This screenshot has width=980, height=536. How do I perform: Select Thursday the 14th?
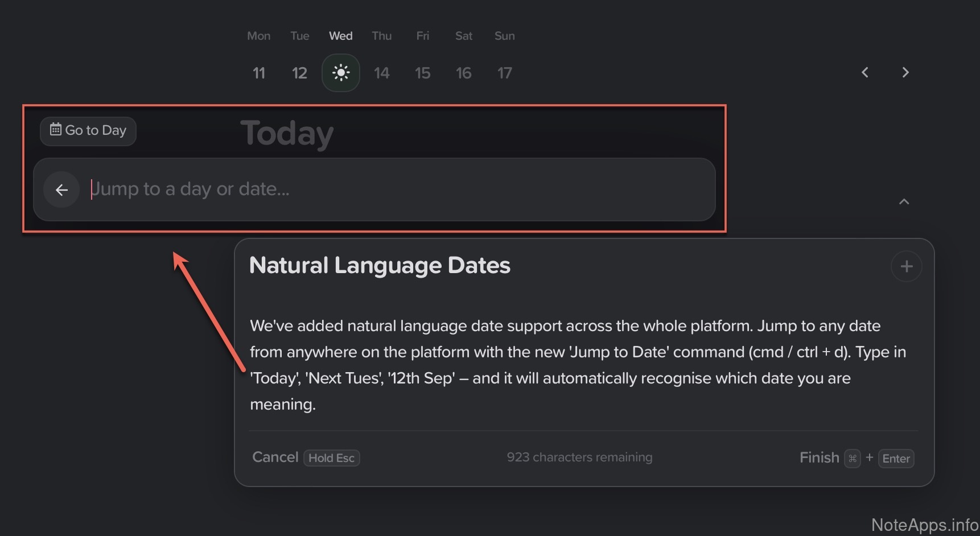(x=381, y=73)
